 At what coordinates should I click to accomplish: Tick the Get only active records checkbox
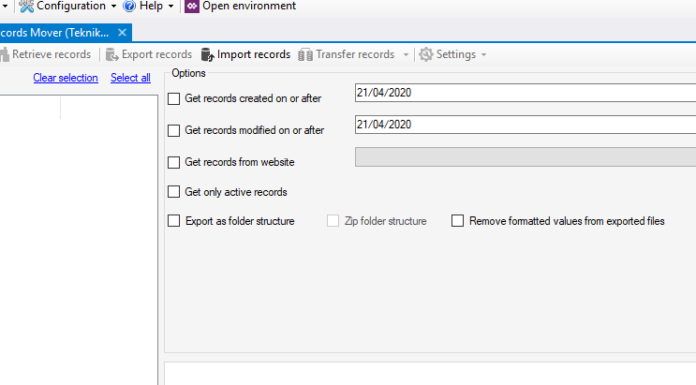pos(174,192)
